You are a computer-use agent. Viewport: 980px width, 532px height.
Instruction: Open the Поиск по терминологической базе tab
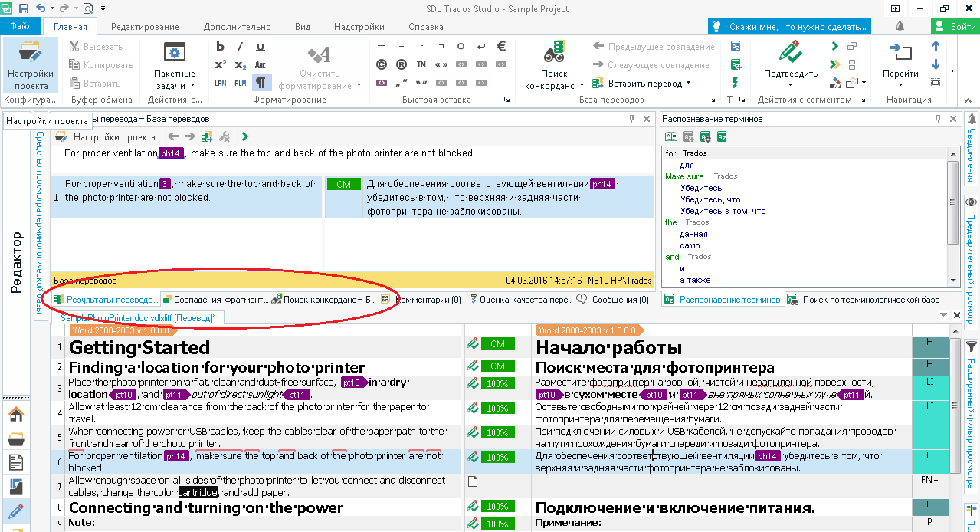point(866,300)
